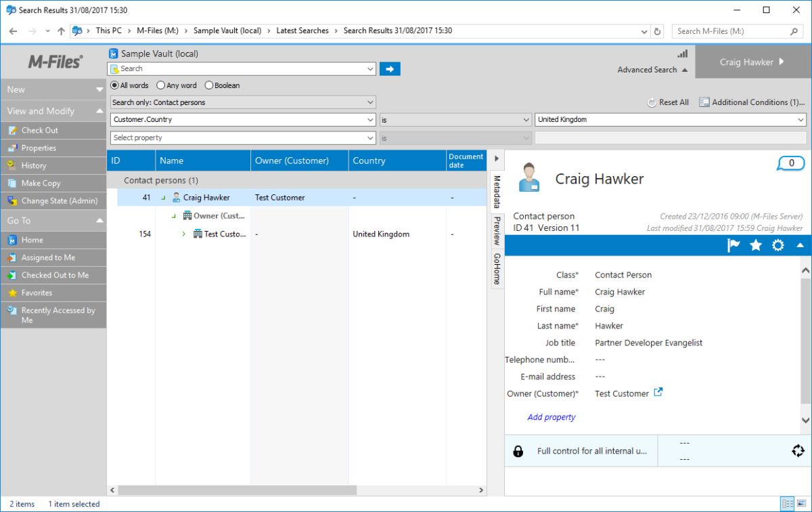The image size is (812, 512).
Task: Click the Explorer back arrow
Action: (x=13, y=31)
